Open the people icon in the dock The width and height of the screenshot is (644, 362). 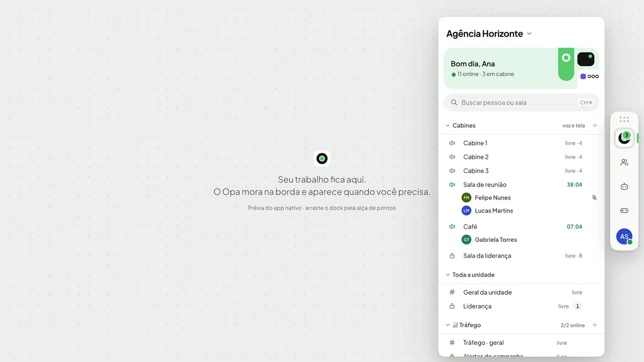(624, 162)
